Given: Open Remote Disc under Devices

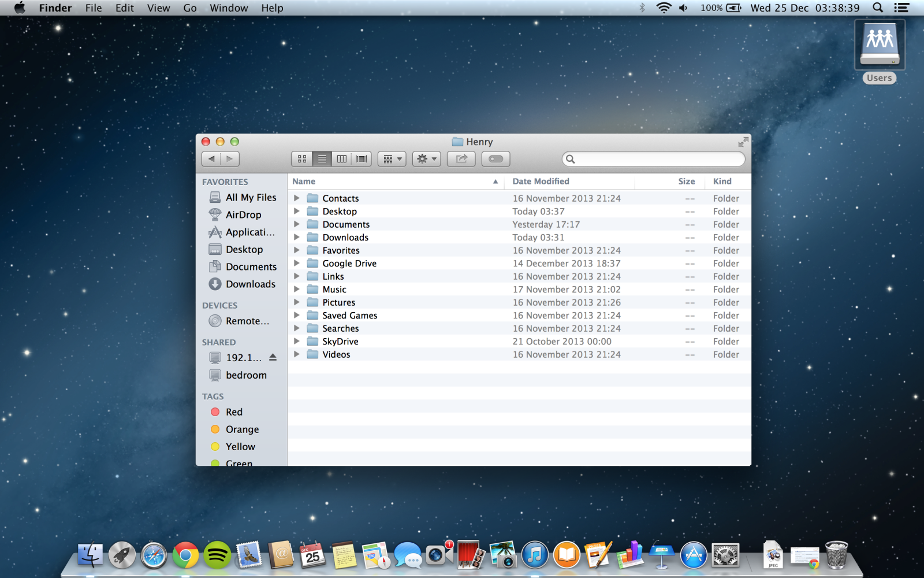Looking at the screenshot, I should pos(239,321).
